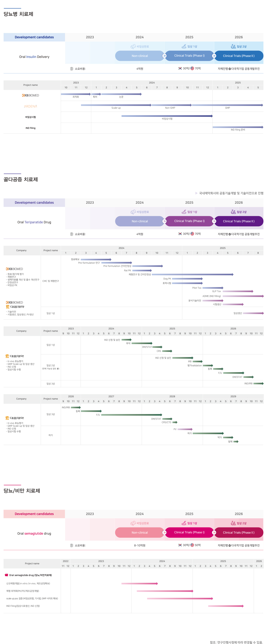This screenshot has width=267, height=644.
Task: Click the 임상 1상 icon in the Teriparatide roadmap
Action: click(x=184, y=212)
